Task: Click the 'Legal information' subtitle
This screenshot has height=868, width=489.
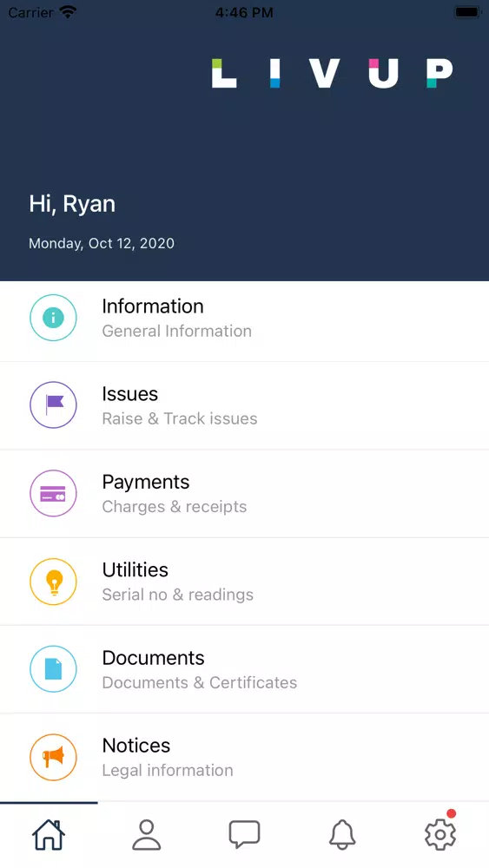Action: coord(168,771)
